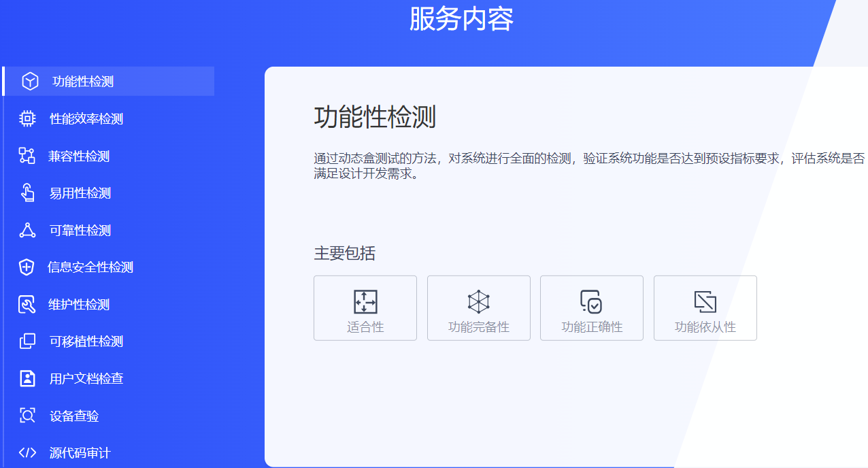Click the hexagon cube icon in 功能完备性 card
Viewport: 868px width, 468px height.
pyautogui.click(x=479, y=301)
